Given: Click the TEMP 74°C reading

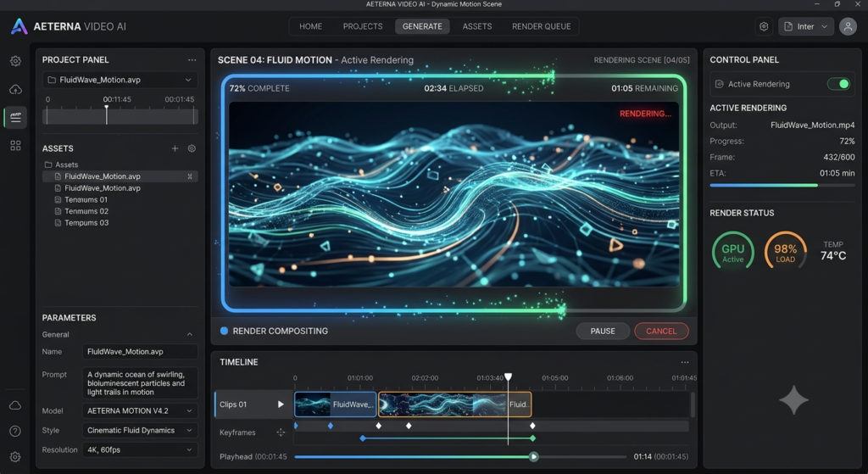Looking at the screenshot, I should click(x=833, y=251).
